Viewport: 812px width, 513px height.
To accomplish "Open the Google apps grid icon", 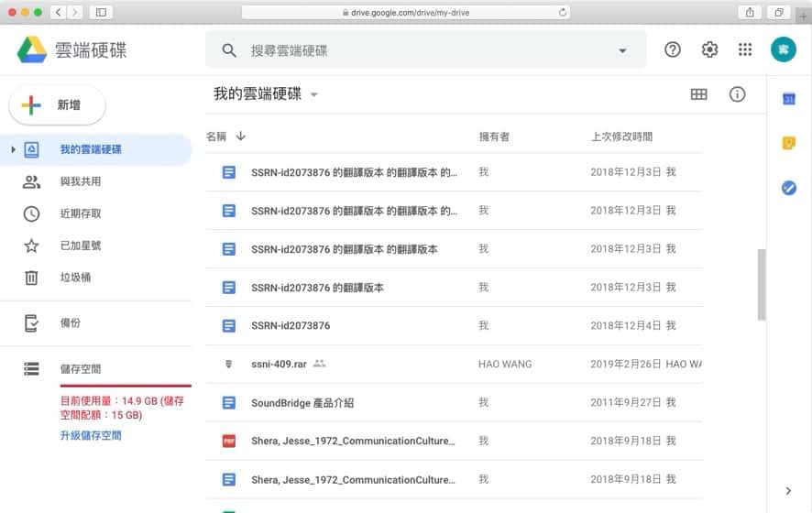I will (744, 49).
